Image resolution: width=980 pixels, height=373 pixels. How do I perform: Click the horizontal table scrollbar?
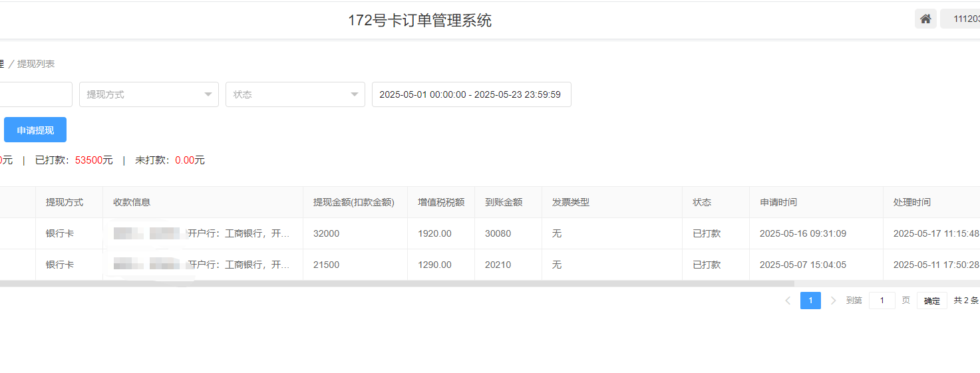pos(397,283)
